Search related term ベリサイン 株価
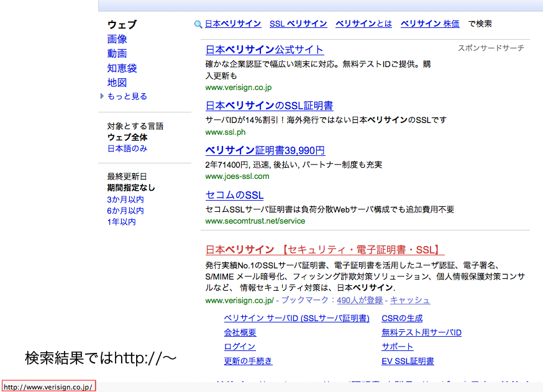This screenshot has height=392, width=543. point(430,24)
